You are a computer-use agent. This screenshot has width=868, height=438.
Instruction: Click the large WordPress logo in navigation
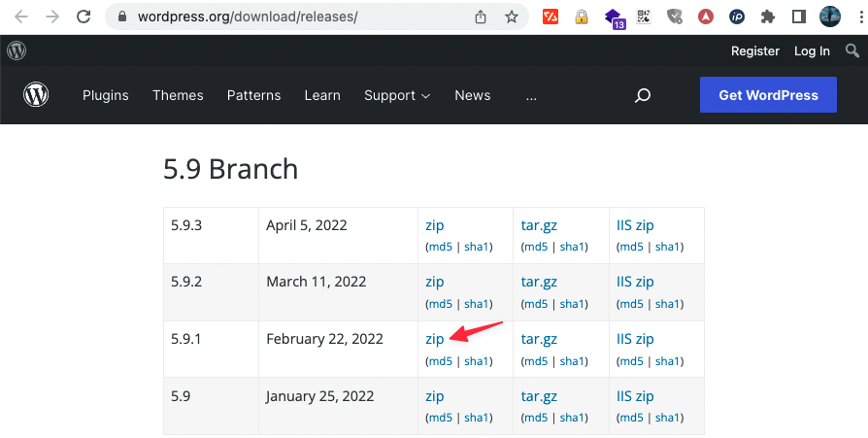(x=36, y=95)
